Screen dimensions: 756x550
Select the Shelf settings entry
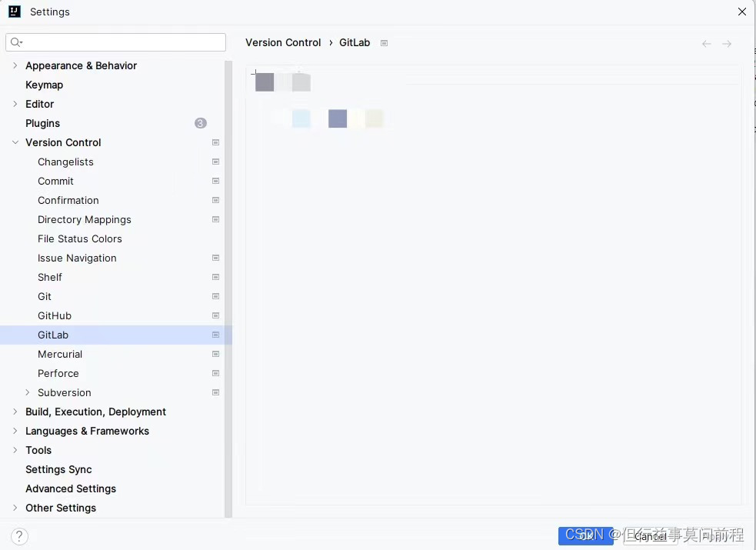tap(50, 277)
